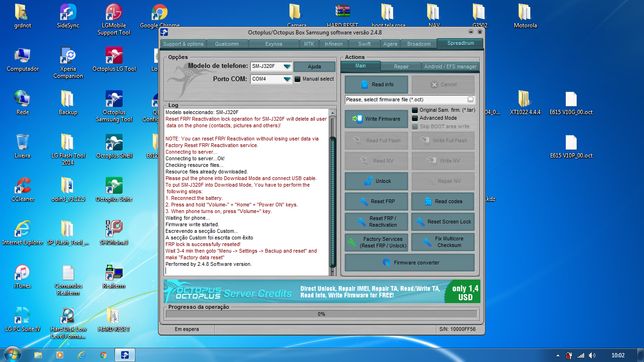Click the Ajuda help button
Viewport: 644px width, 362px height.
(314, 66)
